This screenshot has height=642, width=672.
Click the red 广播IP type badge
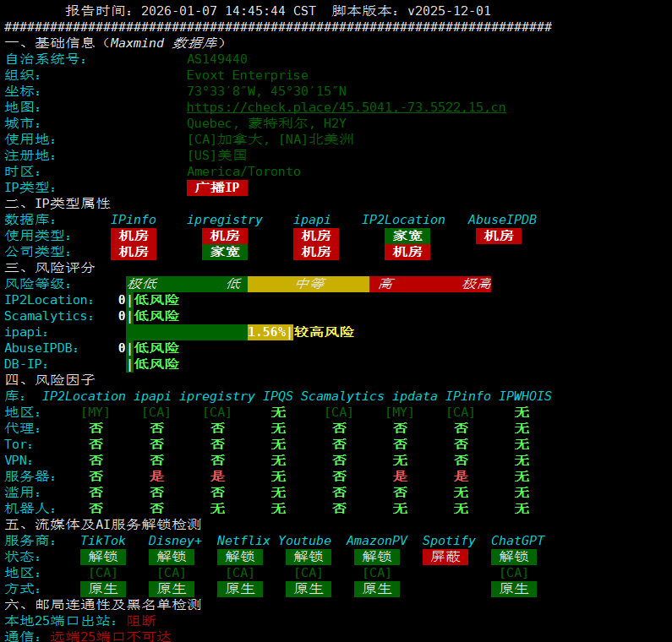[x=217, y=188]
